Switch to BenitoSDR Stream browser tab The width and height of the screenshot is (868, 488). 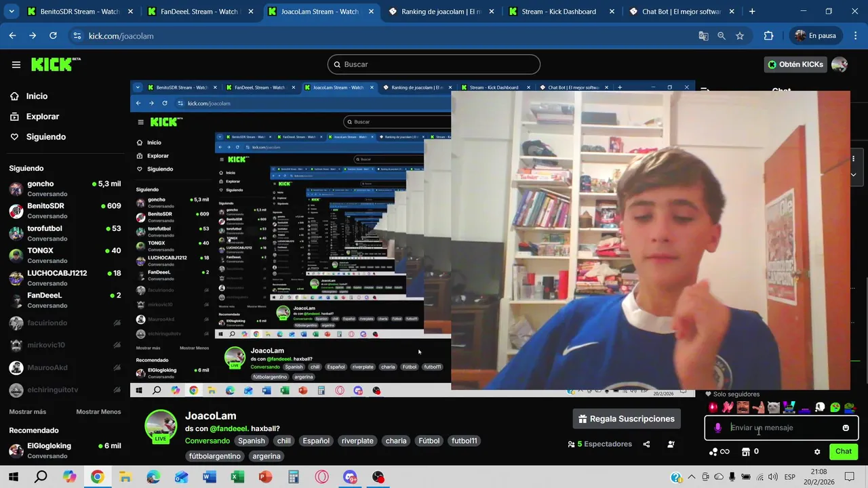(73, 12)
